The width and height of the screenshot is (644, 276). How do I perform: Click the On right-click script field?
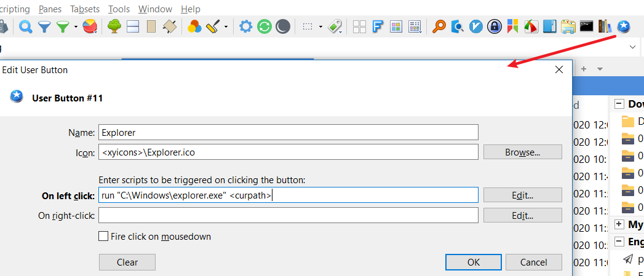click(288, 215)
